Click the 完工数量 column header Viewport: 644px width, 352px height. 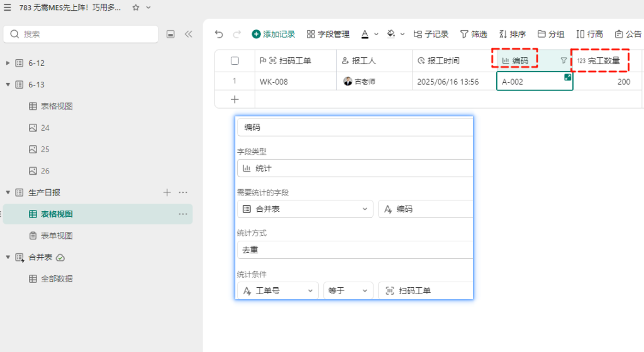click(607, 61)
